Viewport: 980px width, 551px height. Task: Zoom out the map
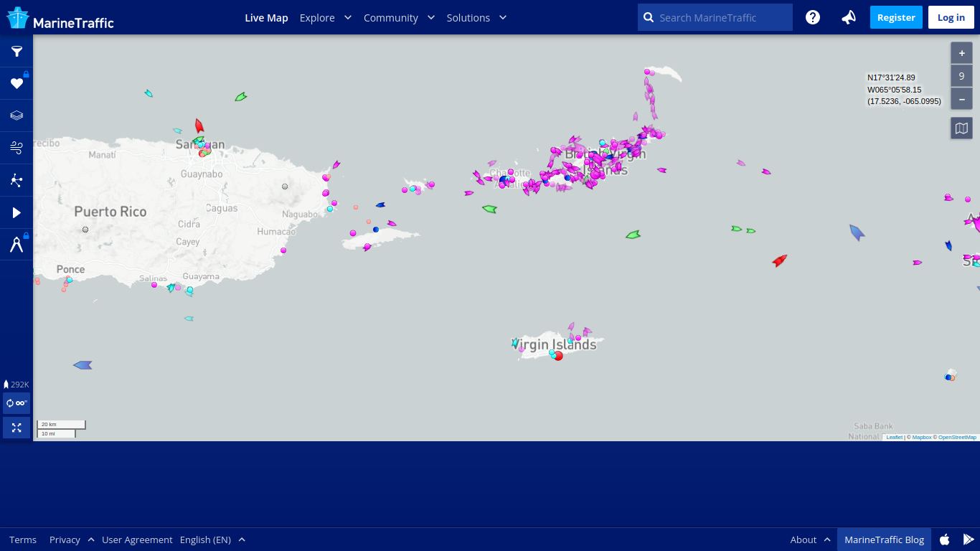coord(961,98)
